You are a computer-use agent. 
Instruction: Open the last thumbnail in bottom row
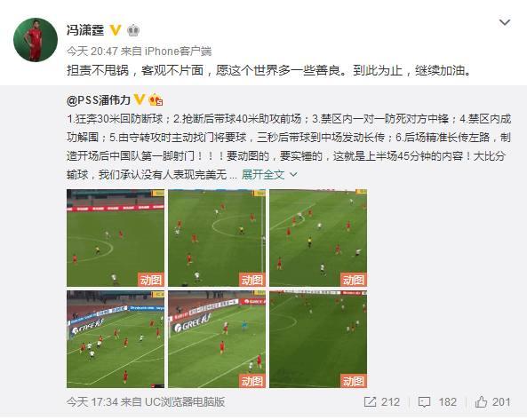coord(318,339)
